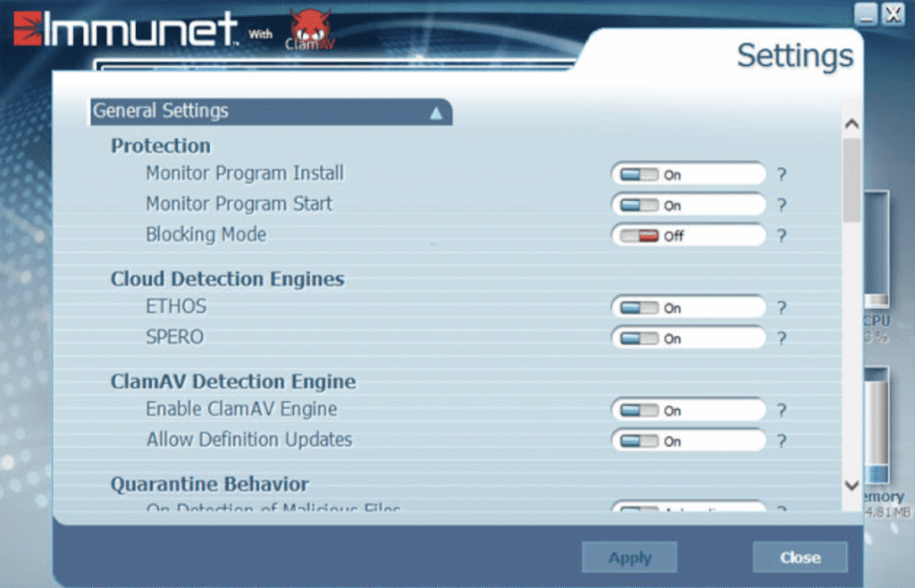The image size is (915, 588).
Task: Turn off Allow Definition Updates switch
Action: pos(639,441)
